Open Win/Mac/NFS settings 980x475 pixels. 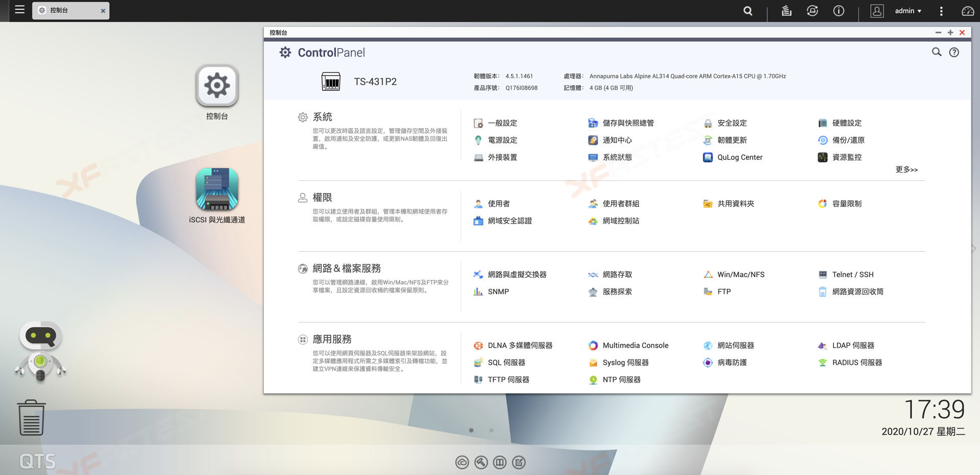tap(733, 275)
